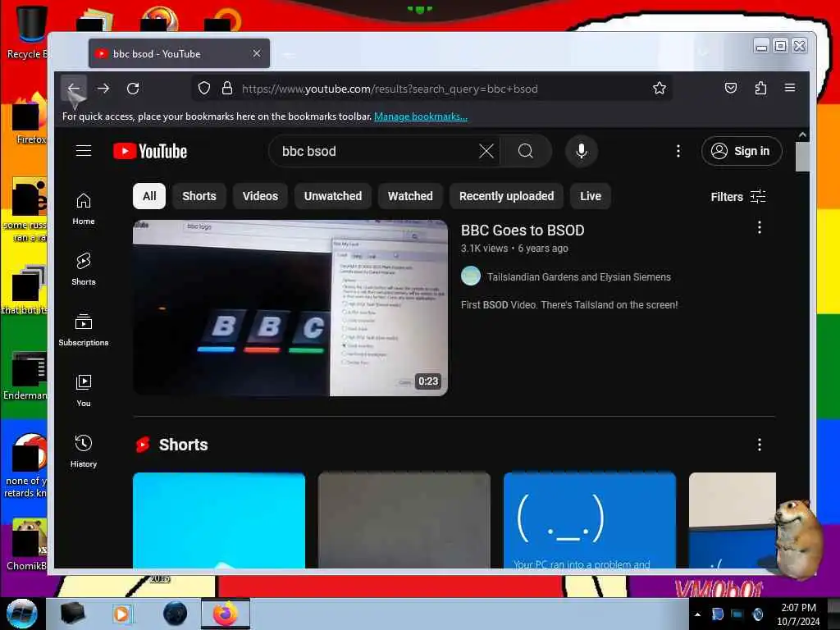
Task: Open the black box taskbar icon
Action: (x=72, y=614)
